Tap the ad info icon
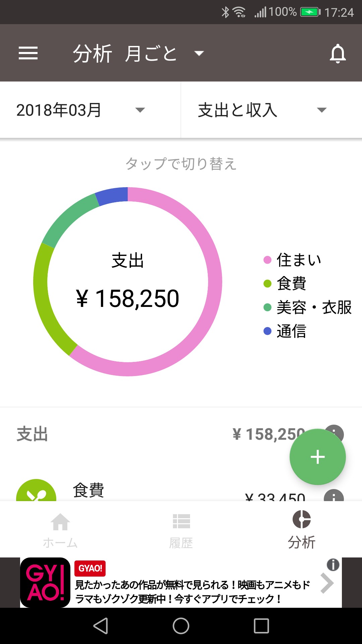This screenshot has width=362, height=644. [x=333, y=565]
